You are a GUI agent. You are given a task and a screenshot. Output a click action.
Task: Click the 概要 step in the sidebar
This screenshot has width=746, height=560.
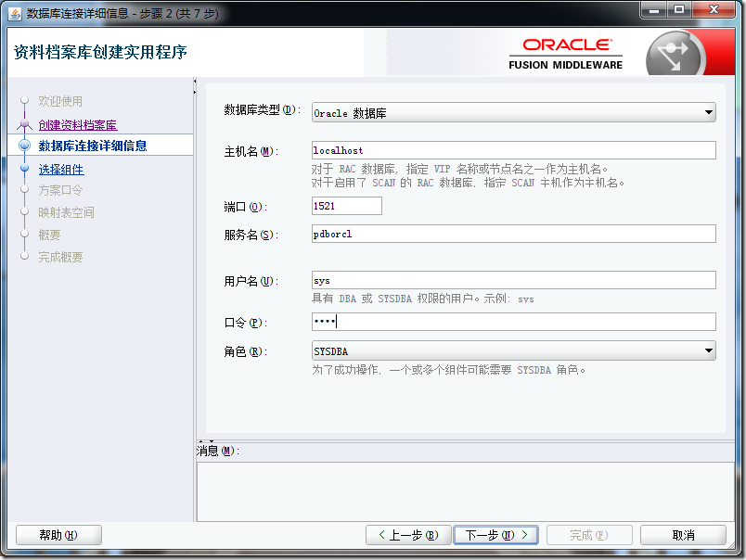coord(49,235)
